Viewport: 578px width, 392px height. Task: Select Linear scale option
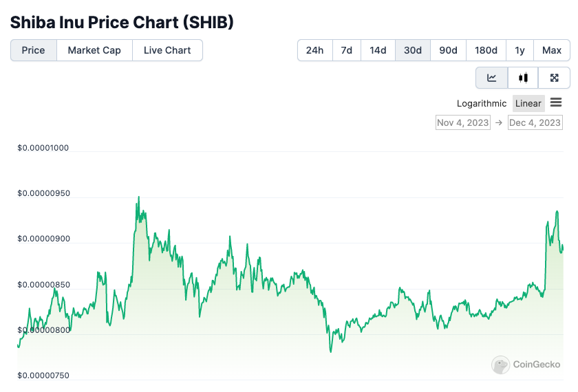coord(528,104)
